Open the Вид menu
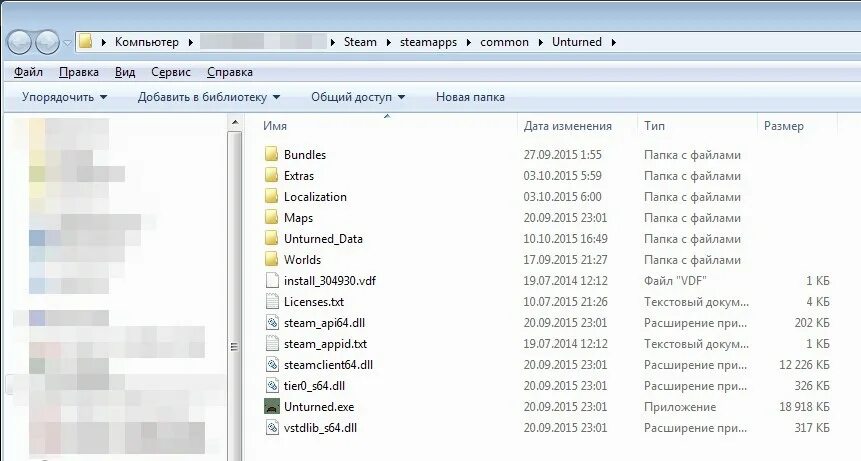 click(x=125, y=72)
